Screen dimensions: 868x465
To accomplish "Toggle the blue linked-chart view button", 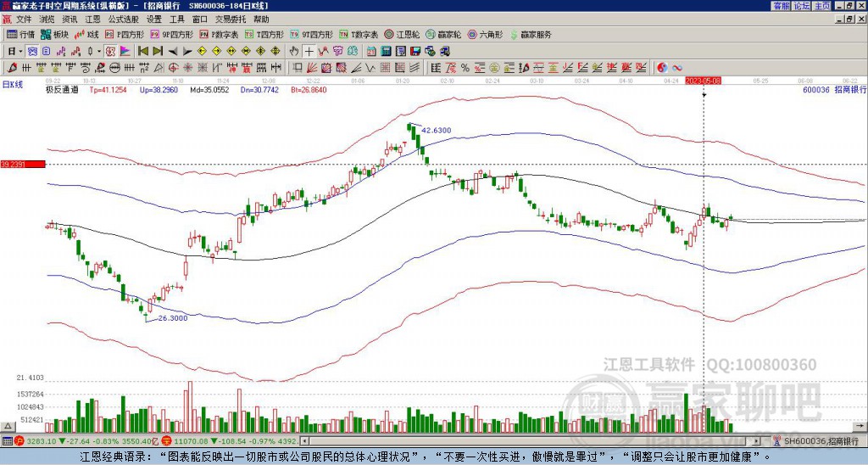I will (33, 52).
